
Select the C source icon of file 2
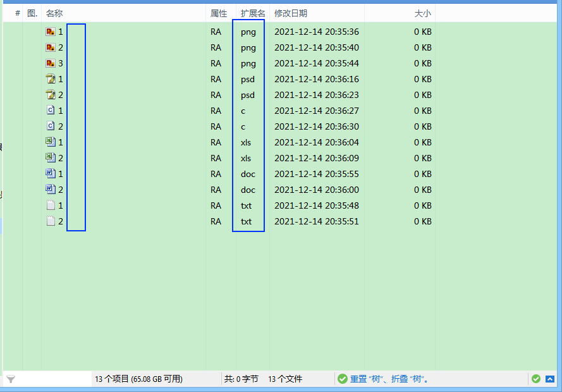coord(51,126)
